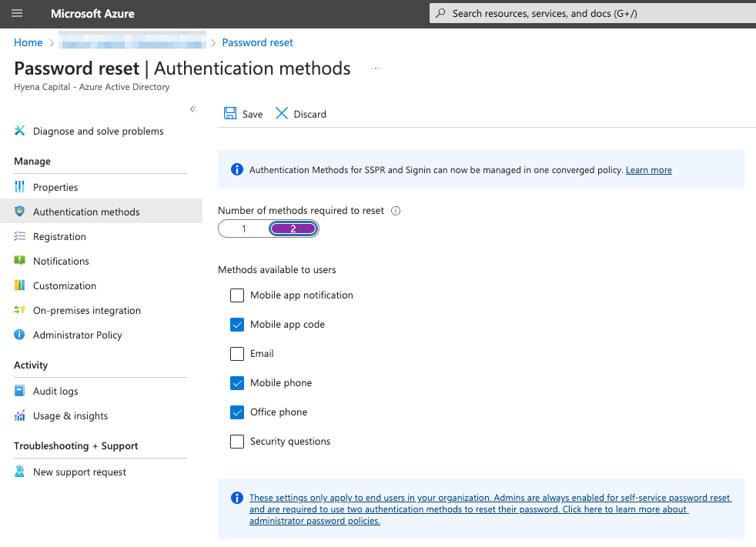
Task: Click the info icon in the admin policy banner
Action: pos(237,498)
